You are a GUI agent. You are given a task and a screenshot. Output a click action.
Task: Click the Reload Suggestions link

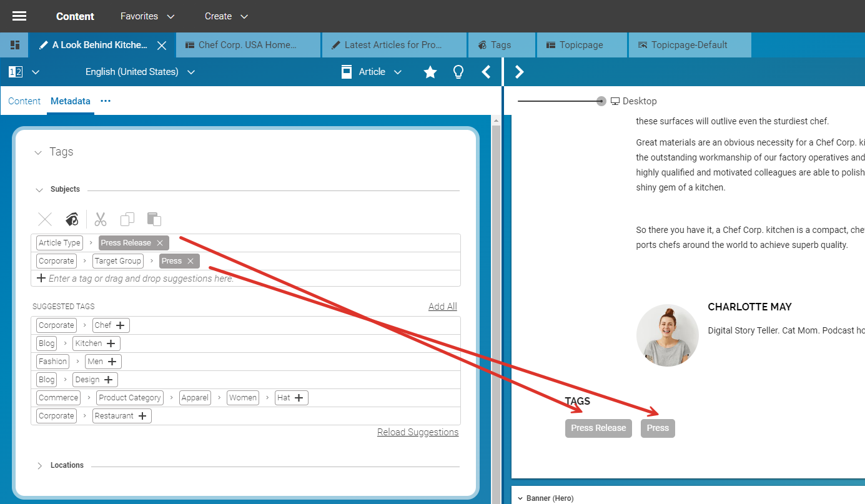tap(417, 432)
